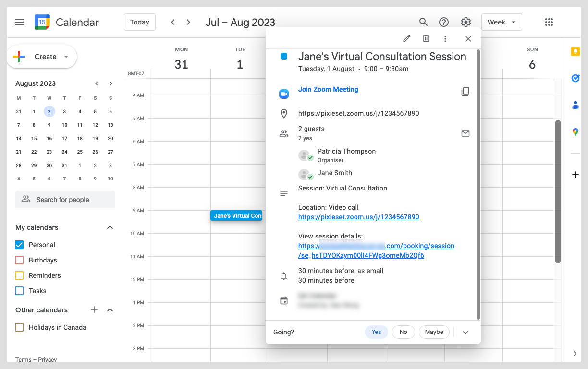Check the Holidays in Canada calendar
The height and width of the screenshot is (369, 588).
[19, 327]
